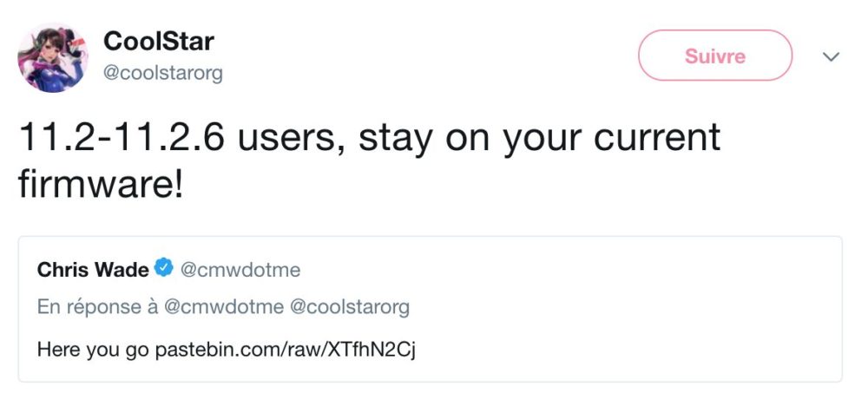Viewport: 868px width, 393px height.
Task: Click @coolstarorg mention in the reply line
Action: [340, 307]
